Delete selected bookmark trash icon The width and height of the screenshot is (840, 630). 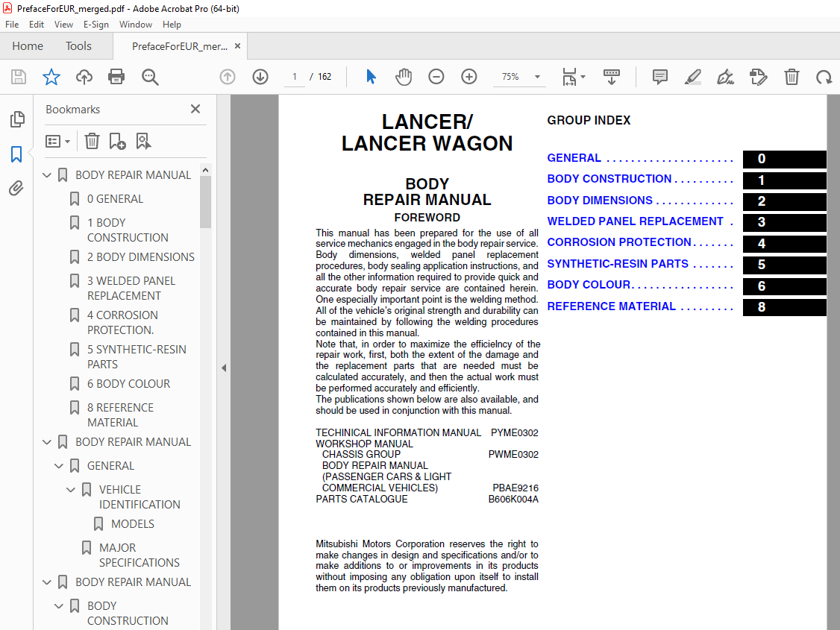(x=93, y=142)
